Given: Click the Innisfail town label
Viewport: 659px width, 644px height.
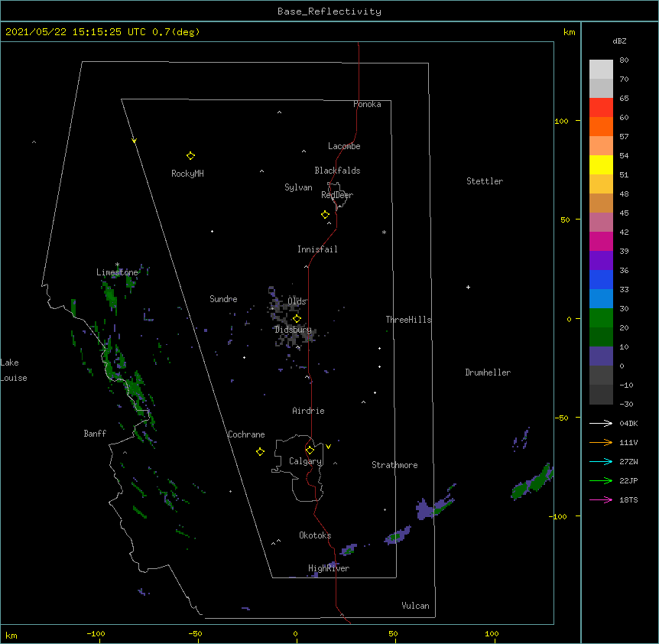Looking at the screenshot, I should click(x=317, y=249).
